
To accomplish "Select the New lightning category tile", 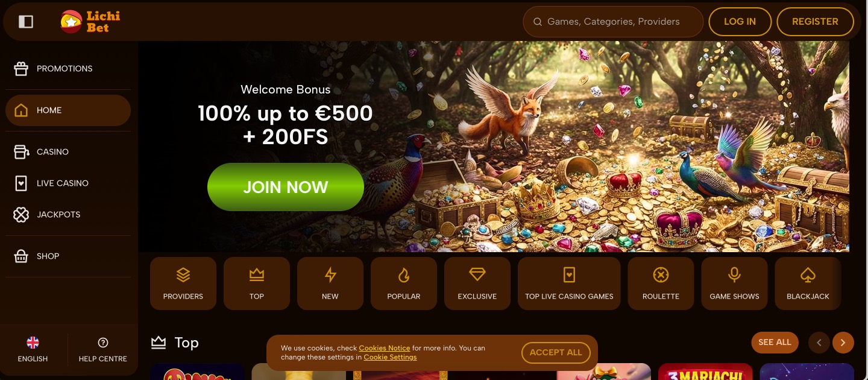I will (330, 283).
